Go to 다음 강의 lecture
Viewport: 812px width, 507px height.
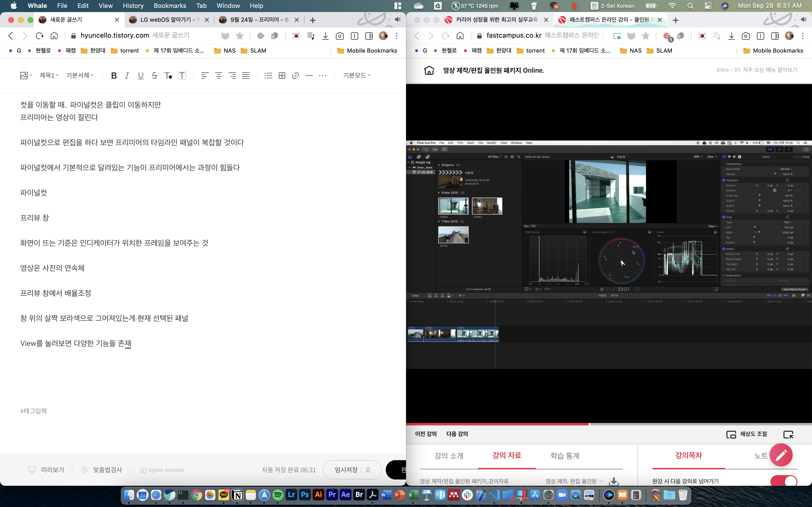(x=457, y=434)
